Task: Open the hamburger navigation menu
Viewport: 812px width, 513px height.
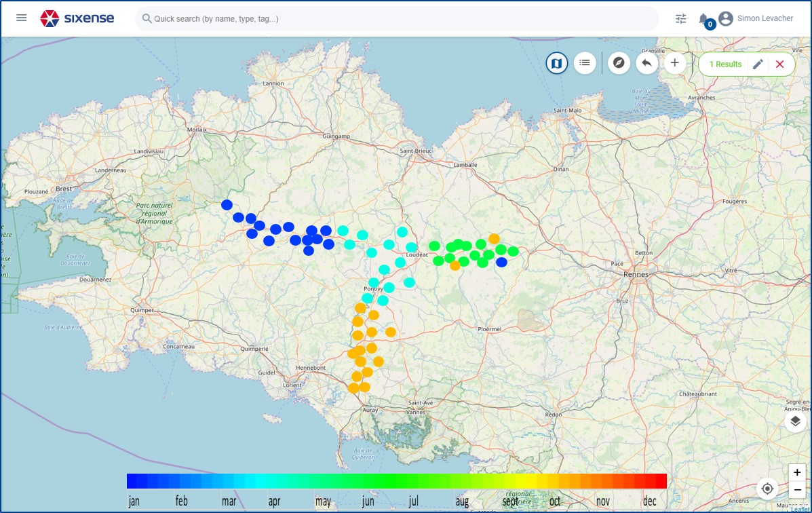Action: (21, 18)
